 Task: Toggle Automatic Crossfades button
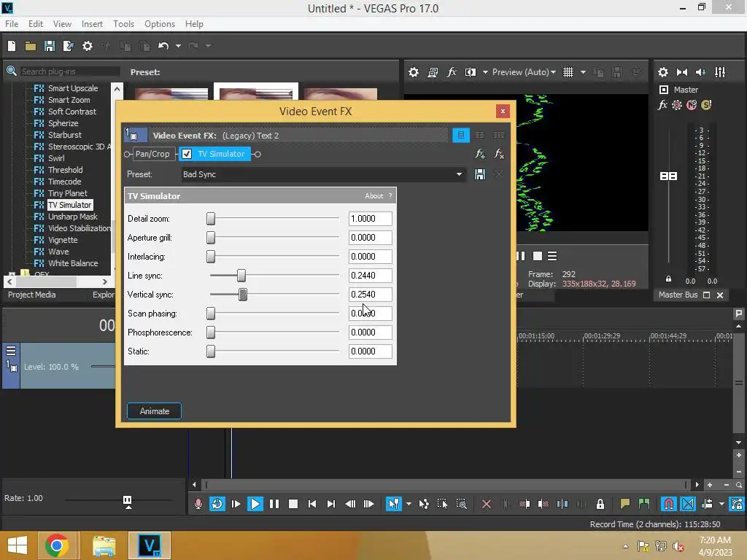click(x=687, y=504)
